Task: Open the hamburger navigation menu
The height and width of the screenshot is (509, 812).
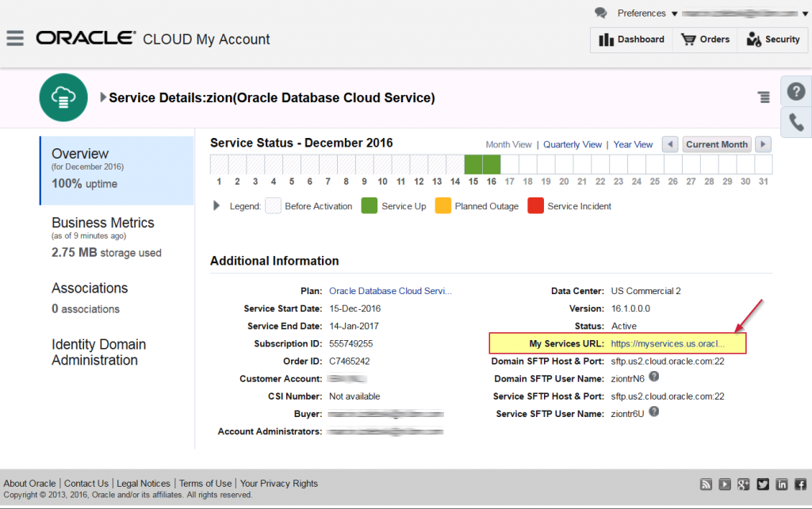Action: (15, 38)
